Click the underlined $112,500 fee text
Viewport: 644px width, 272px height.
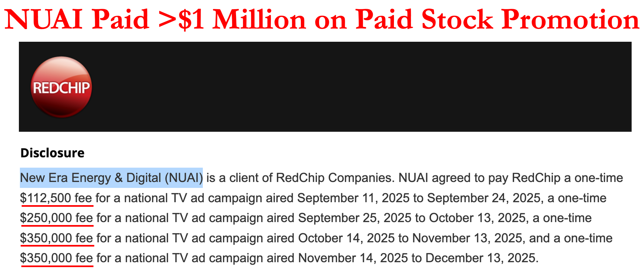(56, 198)
